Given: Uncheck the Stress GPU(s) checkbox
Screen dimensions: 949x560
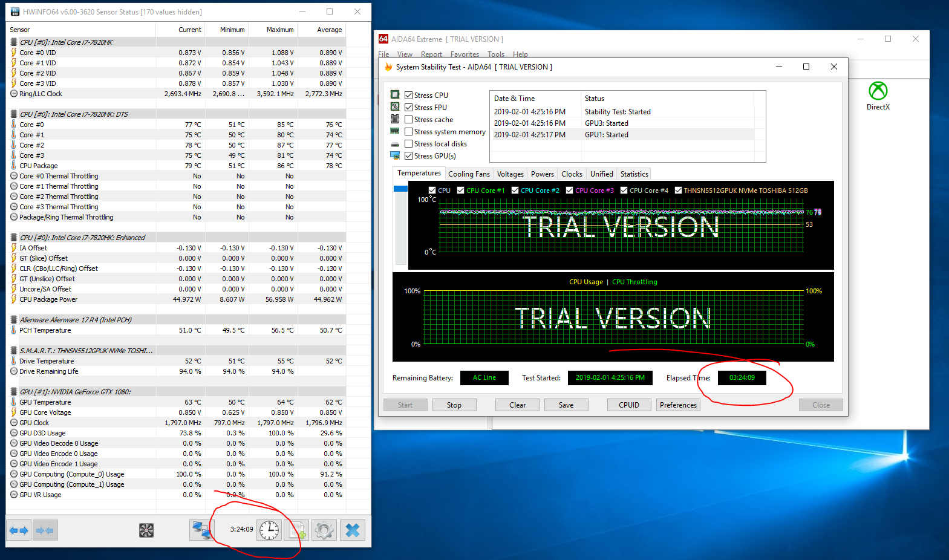Looking at the screenshot, I should (x=409, y=155).
